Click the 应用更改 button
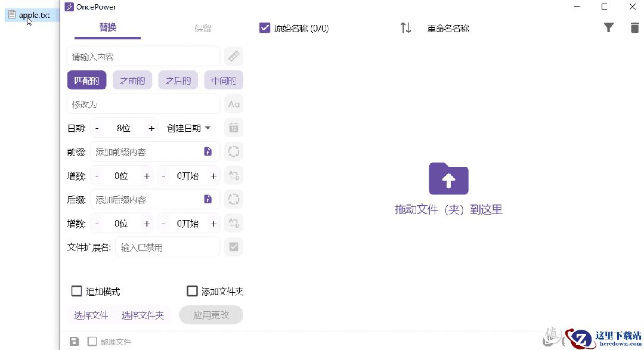Image resolution: width=644 pixels, height=350 pixels. (x=211, y=315)
